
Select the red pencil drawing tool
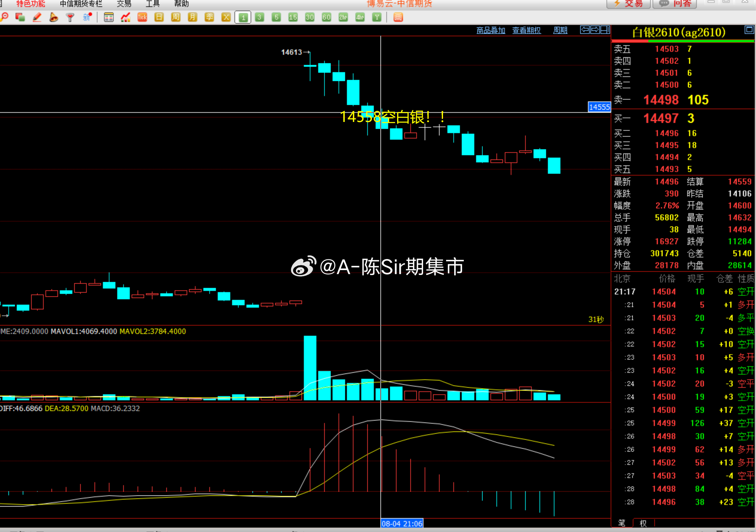tap(37, 17)
